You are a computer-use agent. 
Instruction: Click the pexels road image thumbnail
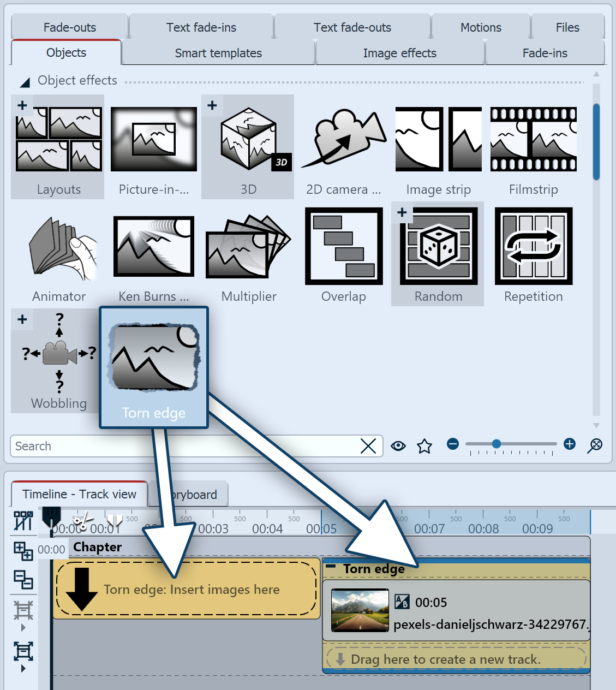click(360, 610)
